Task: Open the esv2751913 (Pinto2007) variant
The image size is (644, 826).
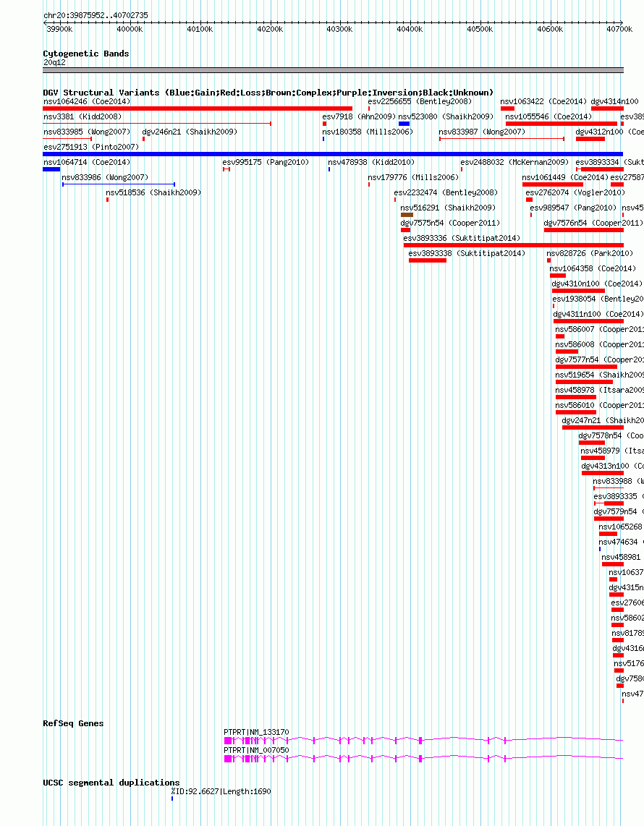Action: [x=91, y=147]
